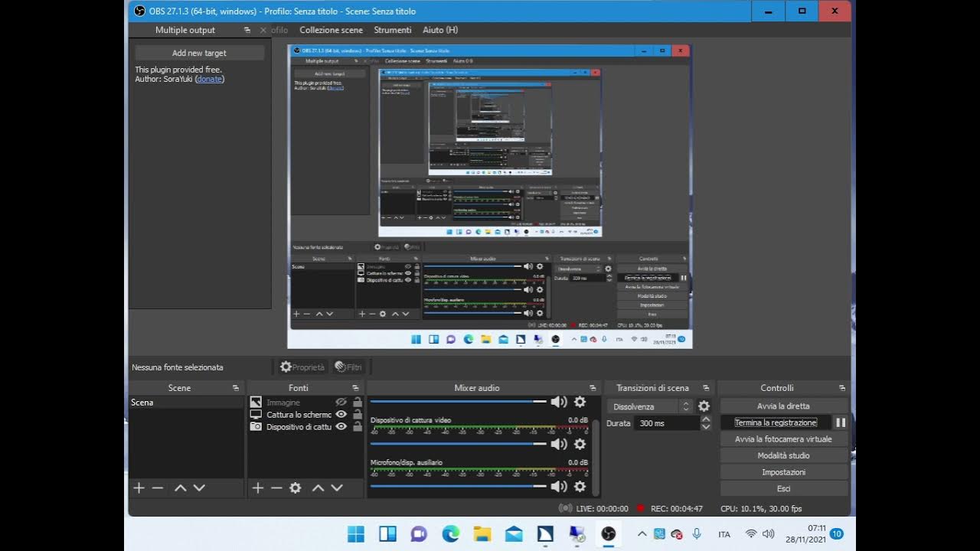The width and height of the screenshot is (980, 551).
Task: Open the Dissolvenza transition dropdown
Action: pos(651,406)
